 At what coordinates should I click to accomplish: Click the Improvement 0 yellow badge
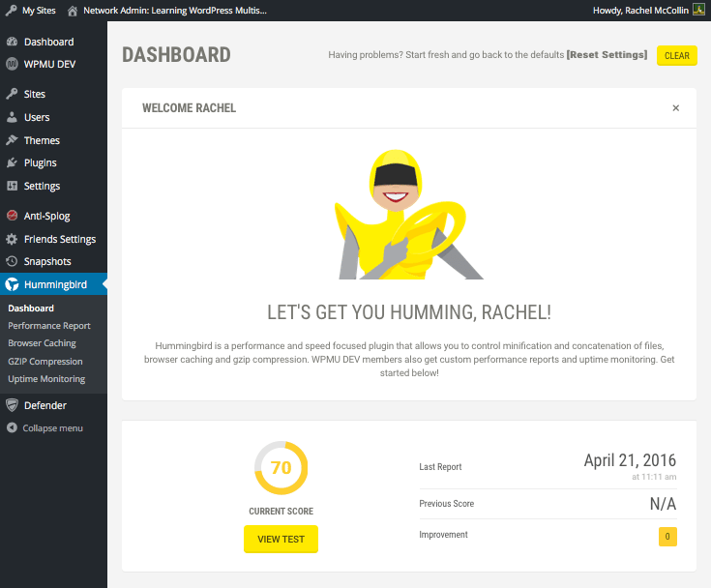tap(667, 537)
